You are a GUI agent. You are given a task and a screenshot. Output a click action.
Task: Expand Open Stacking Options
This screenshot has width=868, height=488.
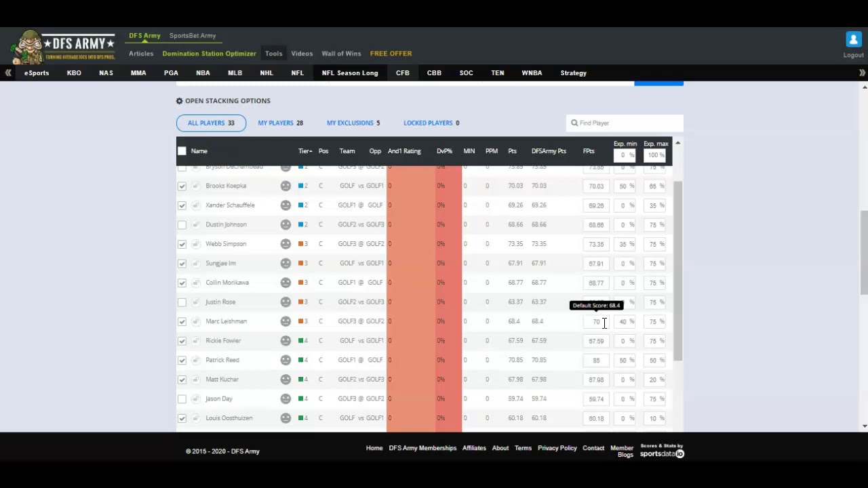point(223,101)
